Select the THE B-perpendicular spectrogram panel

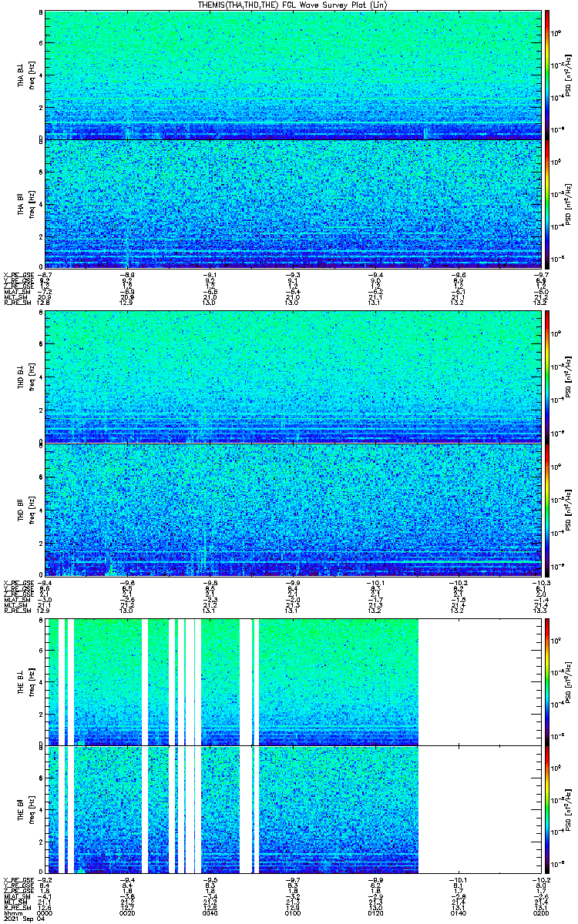[x=292, y=681]
